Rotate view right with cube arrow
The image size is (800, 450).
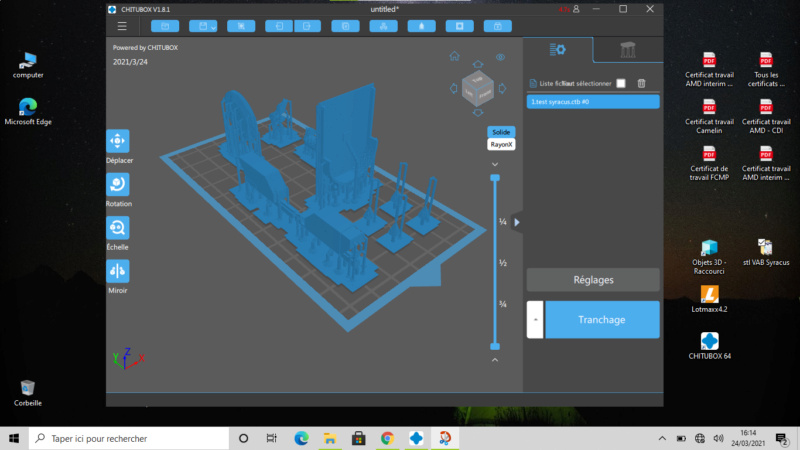(x=502, y=88)
